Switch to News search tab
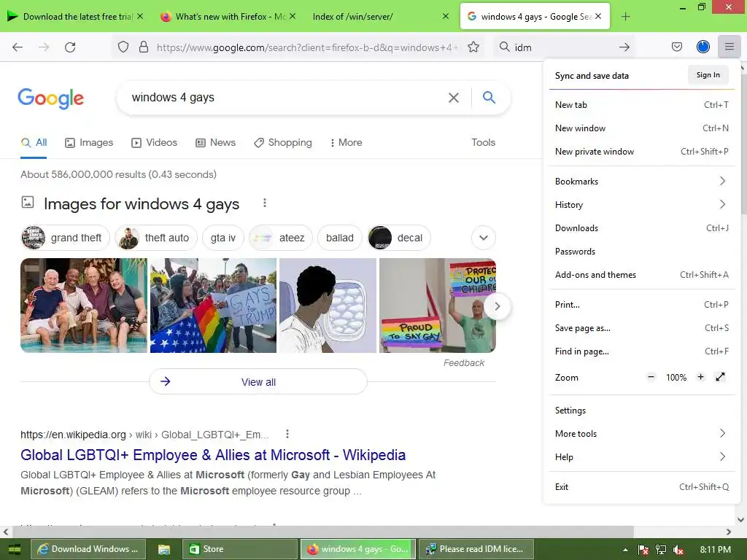 click(215, 142)
